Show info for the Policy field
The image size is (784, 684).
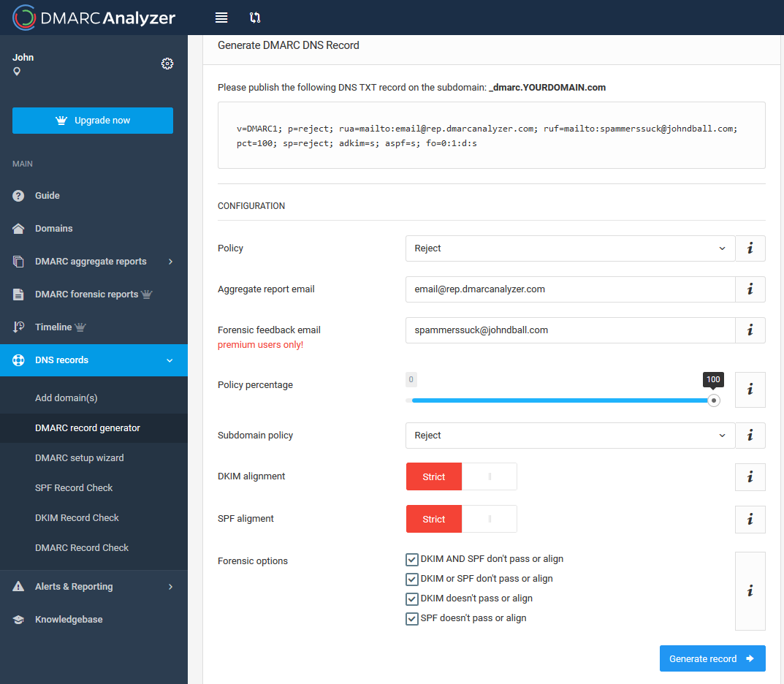point(750,248)
